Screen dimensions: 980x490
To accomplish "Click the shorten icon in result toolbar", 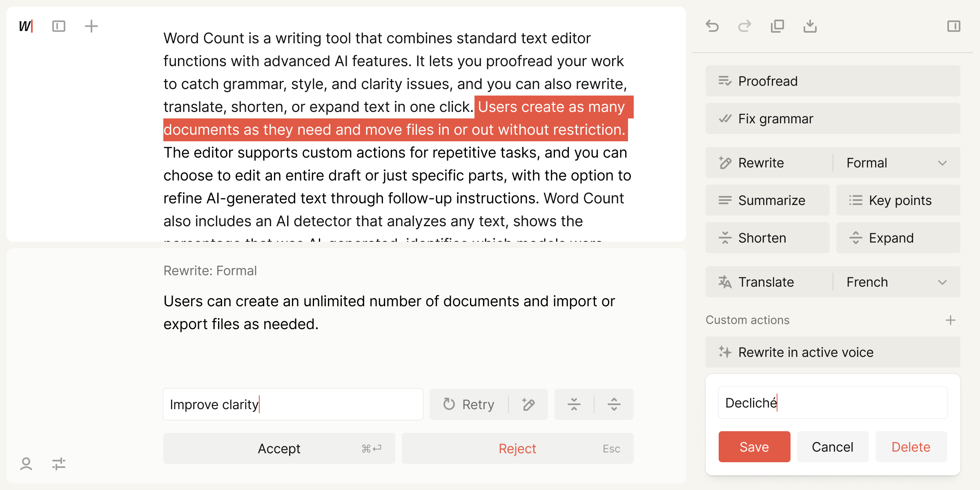I will [574, 404].
